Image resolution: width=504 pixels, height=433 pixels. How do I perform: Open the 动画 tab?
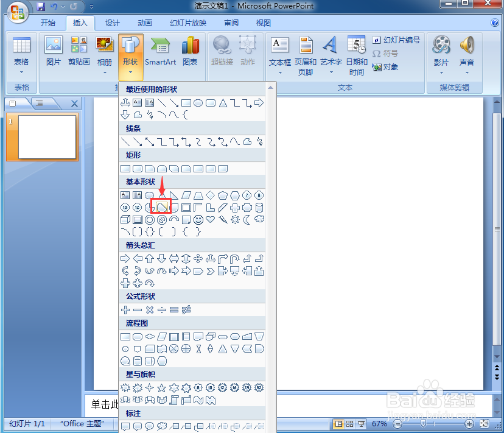[x=145, y=23]
